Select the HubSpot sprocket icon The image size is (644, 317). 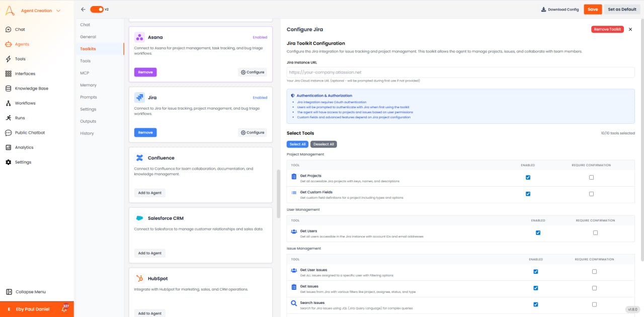(x=139, y=278)
